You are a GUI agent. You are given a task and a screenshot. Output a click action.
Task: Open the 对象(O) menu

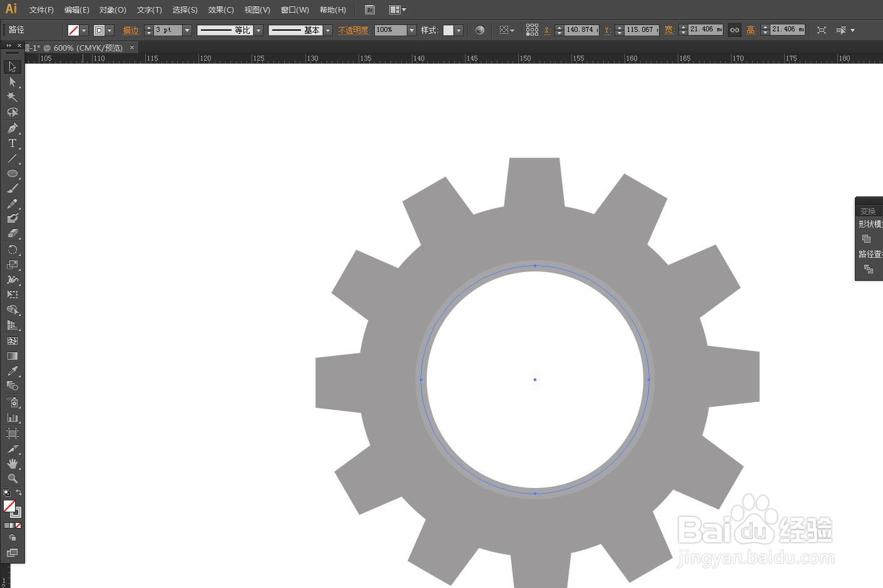[113, 10]
